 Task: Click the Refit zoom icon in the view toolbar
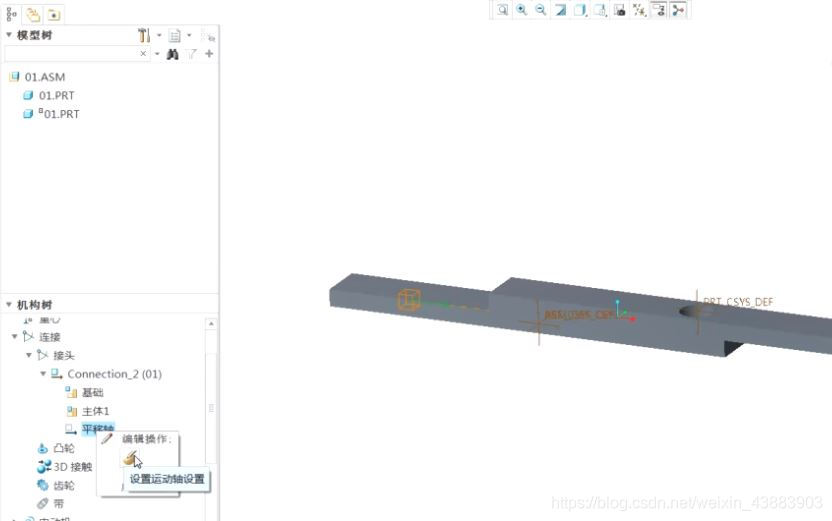(503, 9)
